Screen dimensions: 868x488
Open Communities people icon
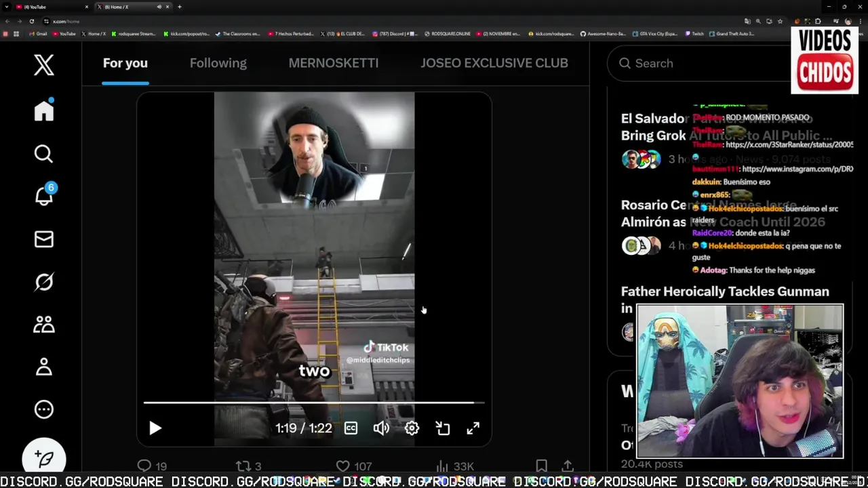(44, 324)
